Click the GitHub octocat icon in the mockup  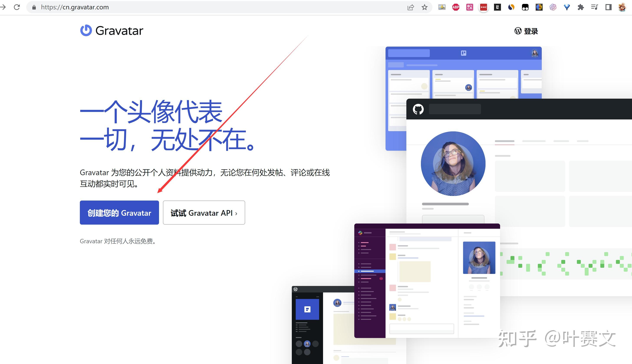click(x=418, y=109)
